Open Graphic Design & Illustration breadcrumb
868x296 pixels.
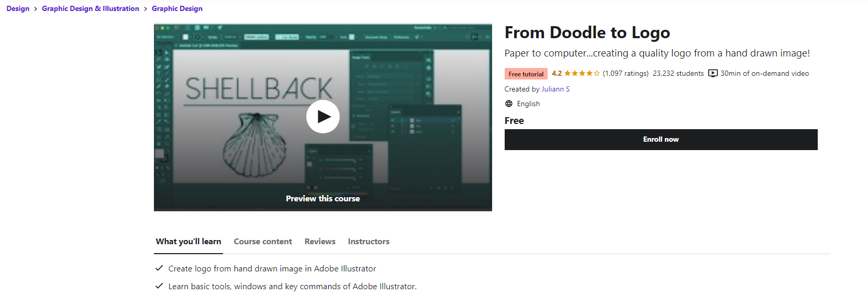91,8
